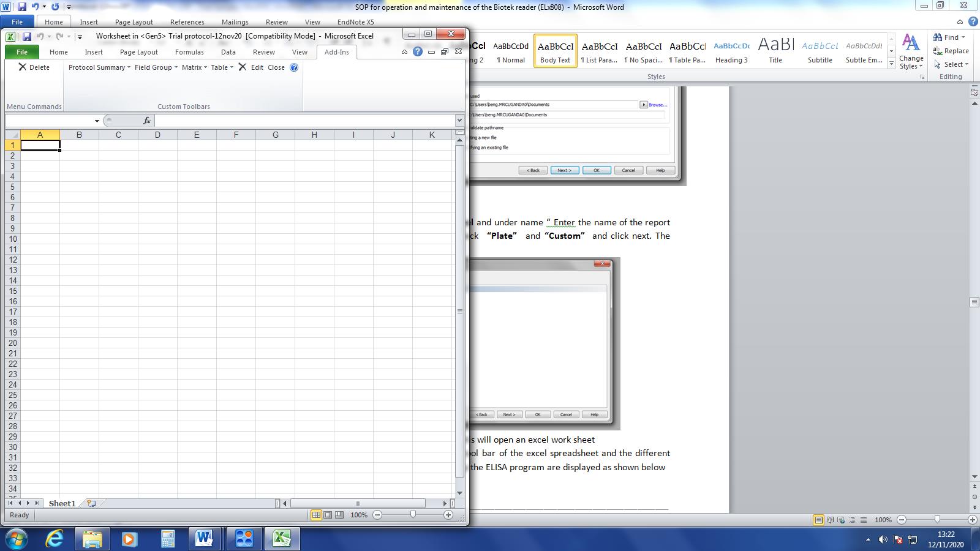Expand the formula bar arrow
This screenshot has width=980, height=551.
[459, 121]
